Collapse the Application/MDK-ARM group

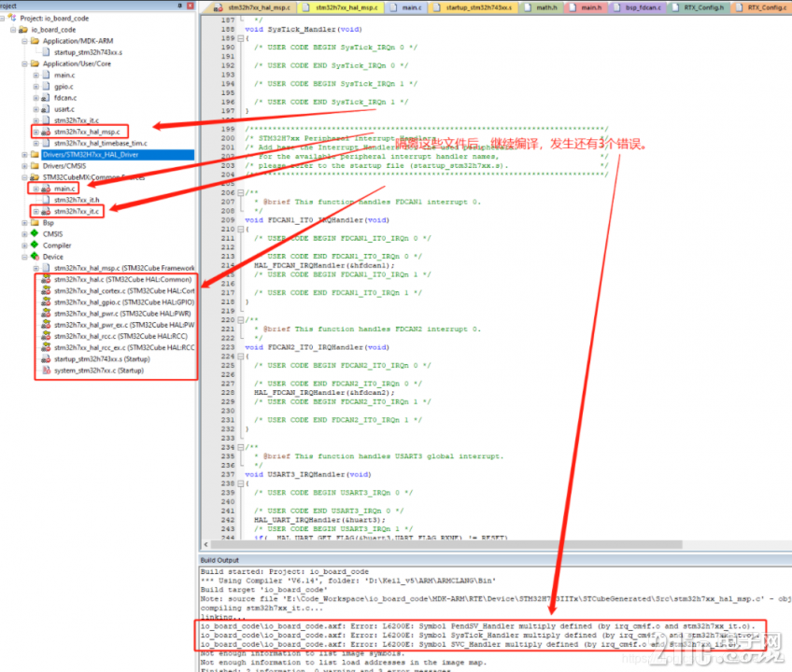pos(24,41)
